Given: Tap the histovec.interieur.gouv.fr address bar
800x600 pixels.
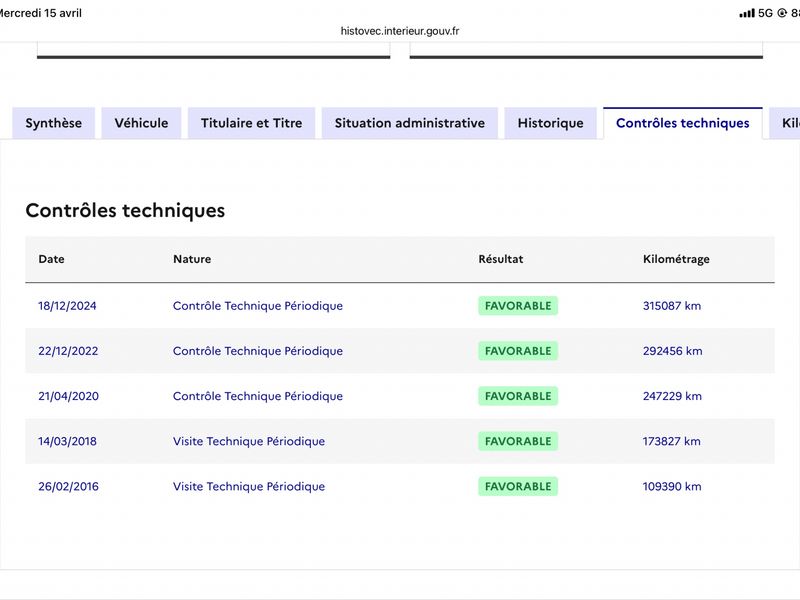Looking at the screenshot, I should click(399, 31).
